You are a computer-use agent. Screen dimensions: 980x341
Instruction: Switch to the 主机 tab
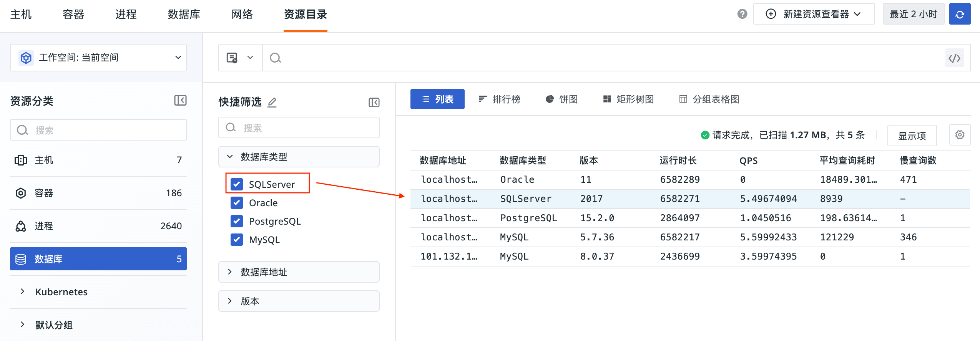pyautogui.click(x=21, y=15)
